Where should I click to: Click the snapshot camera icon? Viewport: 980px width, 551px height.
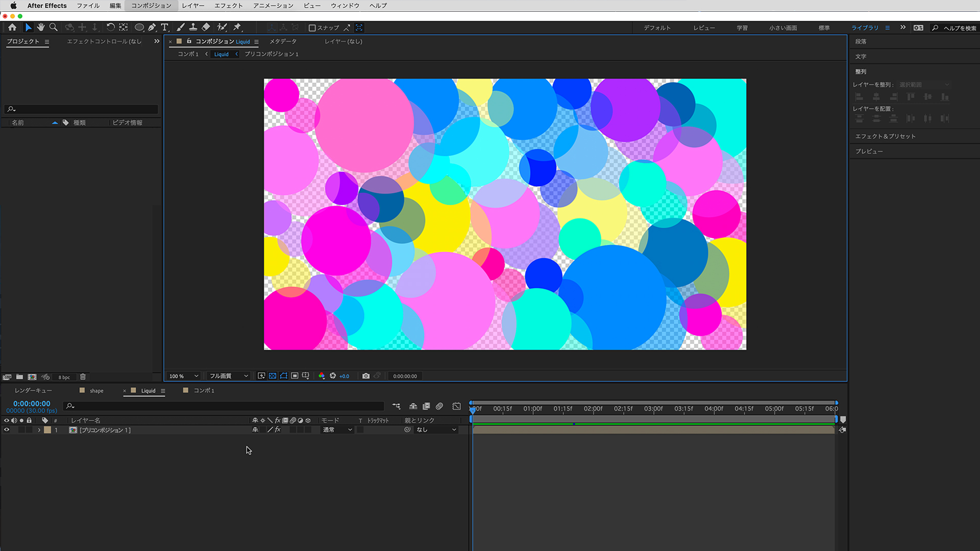click(366, 376)
